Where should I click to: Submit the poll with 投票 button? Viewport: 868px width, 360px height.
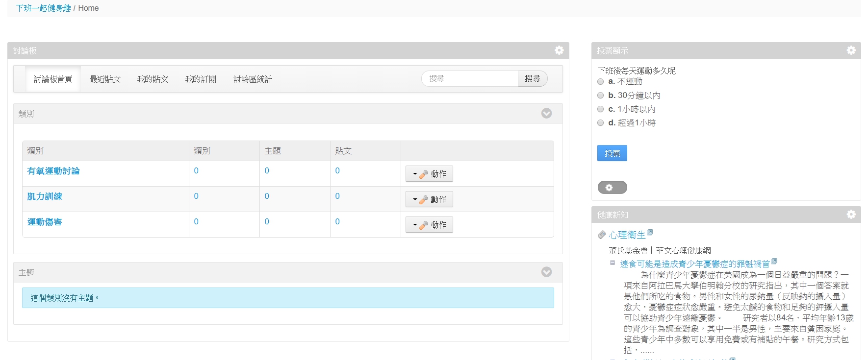coord(612,153)
